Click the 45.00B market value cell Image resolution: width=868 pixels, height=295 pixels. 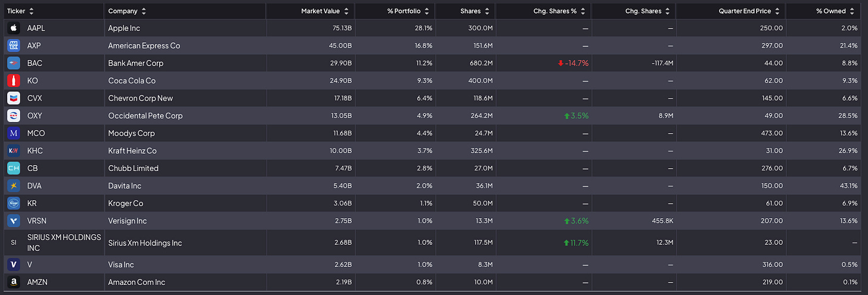click(342, 45)
